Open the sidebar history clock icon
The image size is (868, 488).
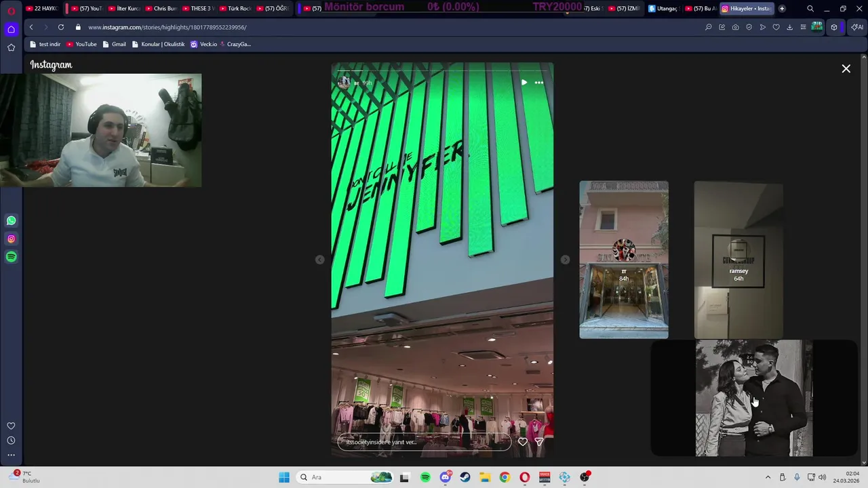tap(11, 441)
